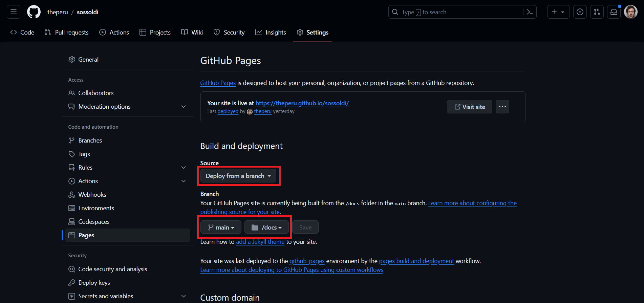644x303 pixels.
Task: Click the Code security shield-search icon
Action: click(72, 269)
